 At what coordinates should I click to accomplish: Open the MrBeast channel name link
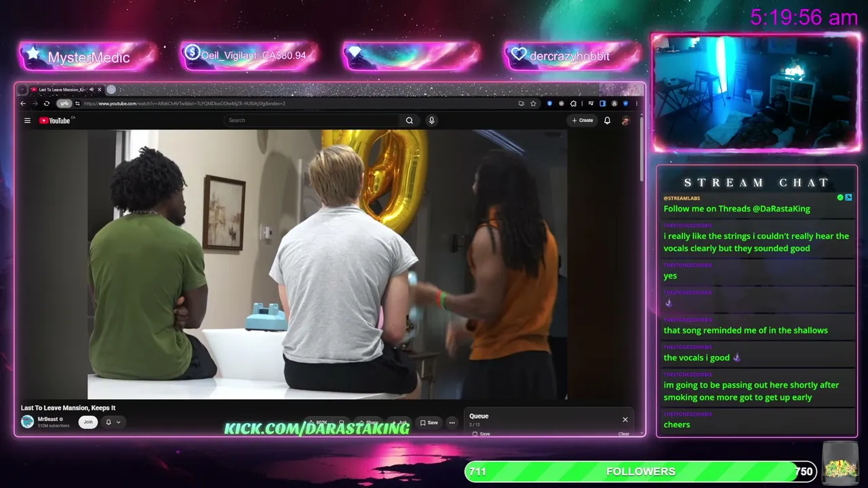47,419
